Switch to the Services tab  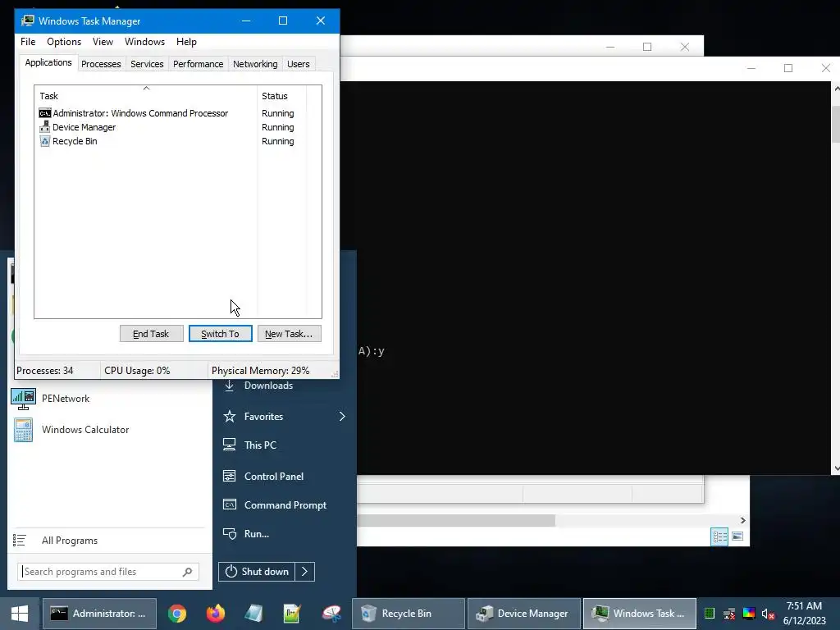[147, 64]
